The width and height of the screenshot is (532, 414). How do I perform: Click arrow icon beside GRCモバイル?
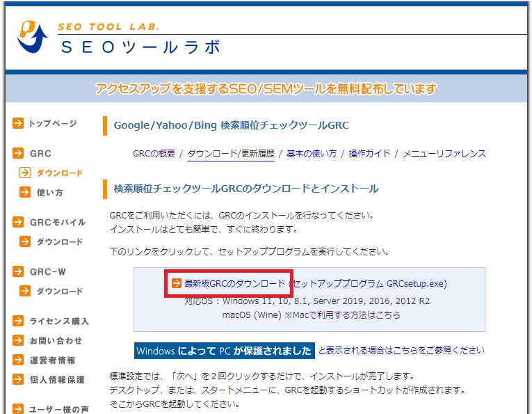18,222
